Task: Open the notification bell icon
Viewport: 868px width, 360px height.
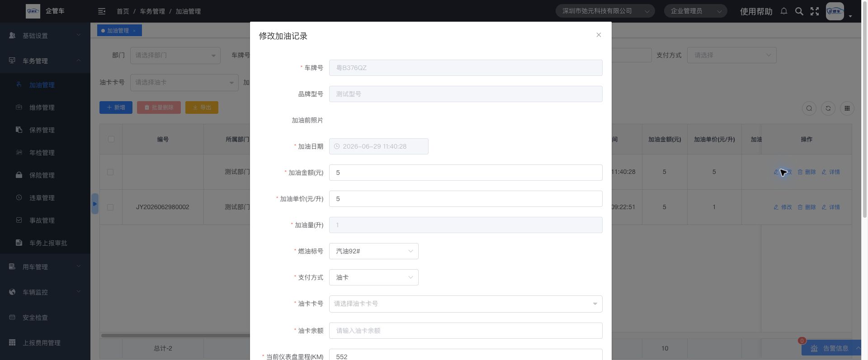Action: pyautogui.click(x=784, y=11)
